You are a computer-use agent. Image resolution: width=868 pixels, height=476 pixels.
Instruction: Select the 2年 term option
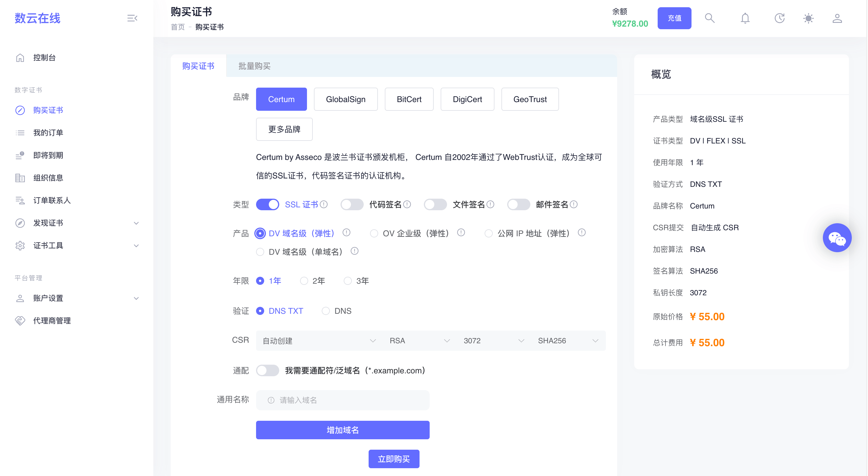point(304,281)
